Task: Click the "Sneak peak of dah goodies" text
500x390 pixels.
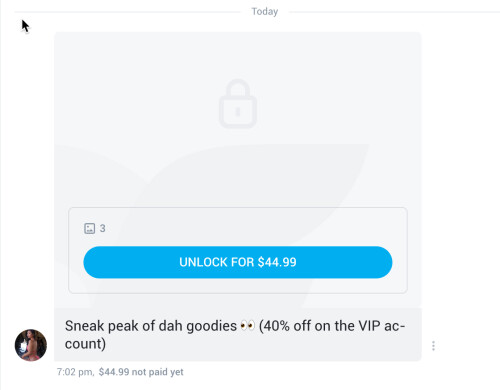Action: click(x=151, y=326)
